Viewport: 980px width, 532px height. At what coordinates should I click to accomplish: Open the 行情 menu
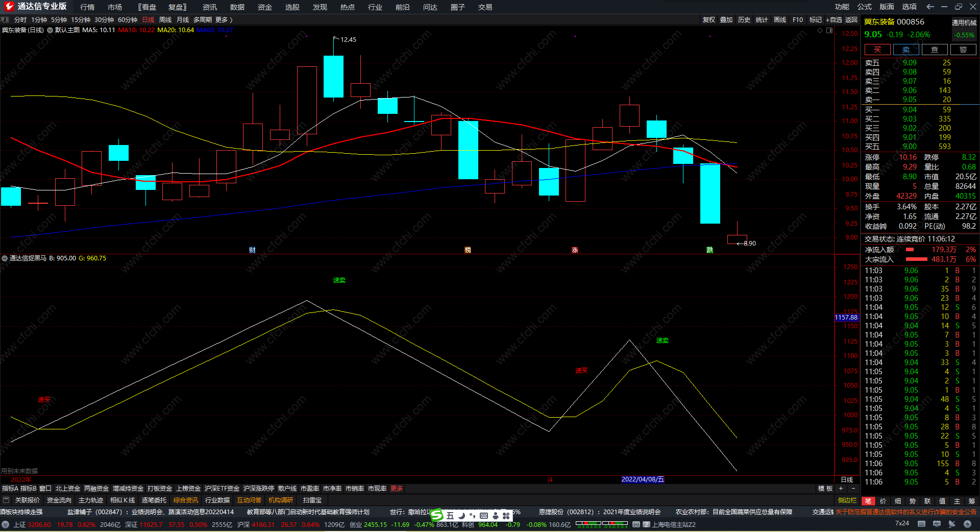click(x=87, y=7)
